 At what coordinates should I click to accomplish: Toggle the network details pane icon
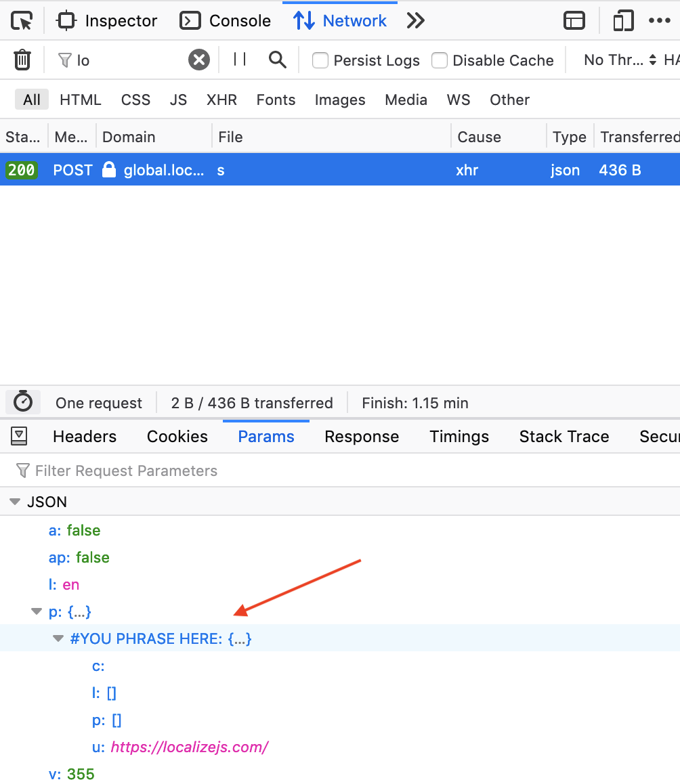(x=19, y=437)
